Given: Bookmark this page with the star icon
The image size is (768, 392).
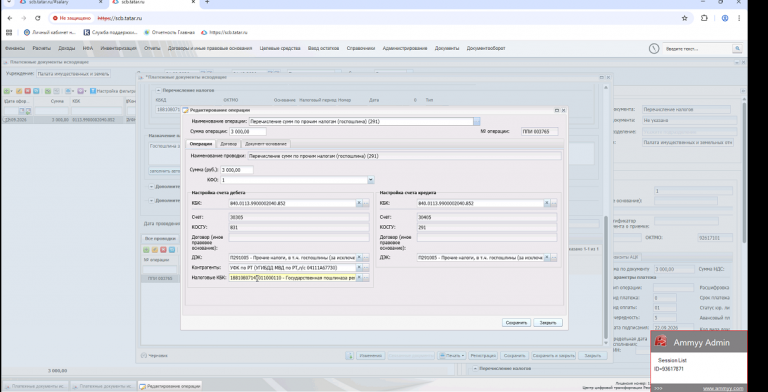Looking at the screenshot, I should pos(684,18).
